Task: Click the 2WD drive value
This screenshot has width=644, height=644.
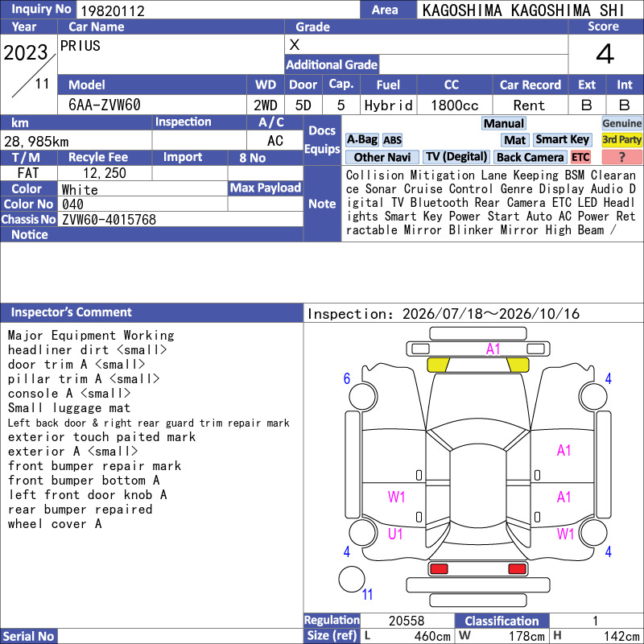Action: [266, 105]
